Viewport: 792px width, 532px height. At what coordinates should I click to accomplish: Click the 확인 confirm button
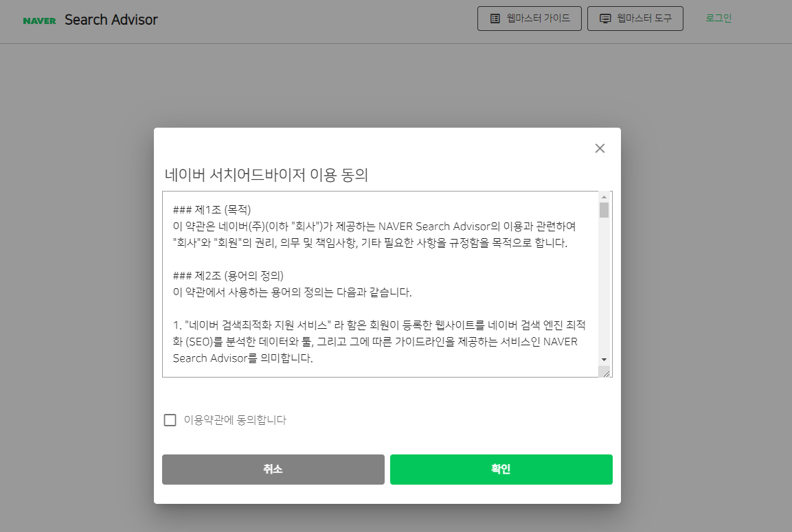[501, 470]
